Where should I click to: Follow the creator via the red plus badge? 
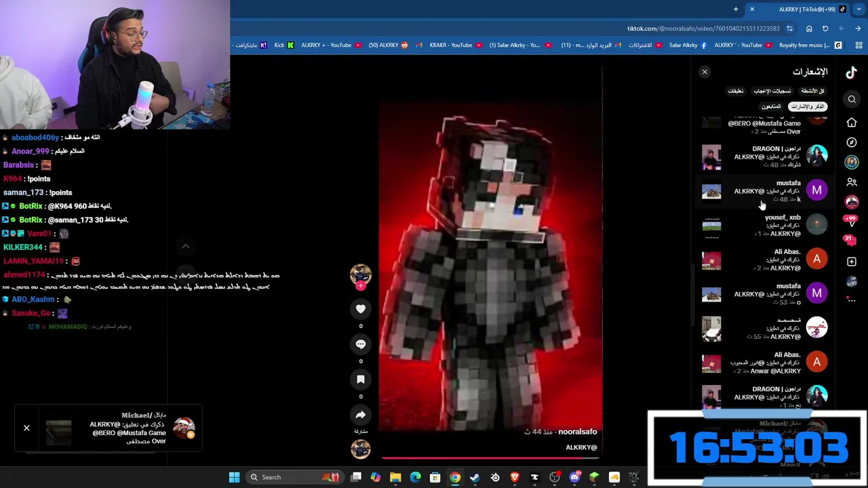(x=361, y=286)
